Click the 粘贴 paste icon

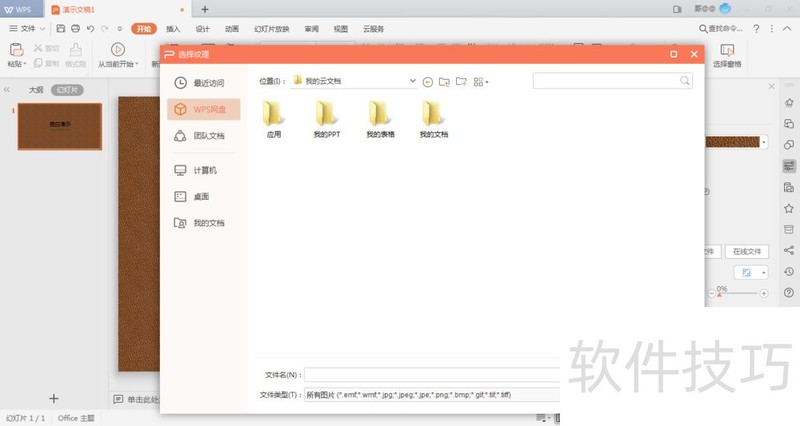[x=16, y=49]
